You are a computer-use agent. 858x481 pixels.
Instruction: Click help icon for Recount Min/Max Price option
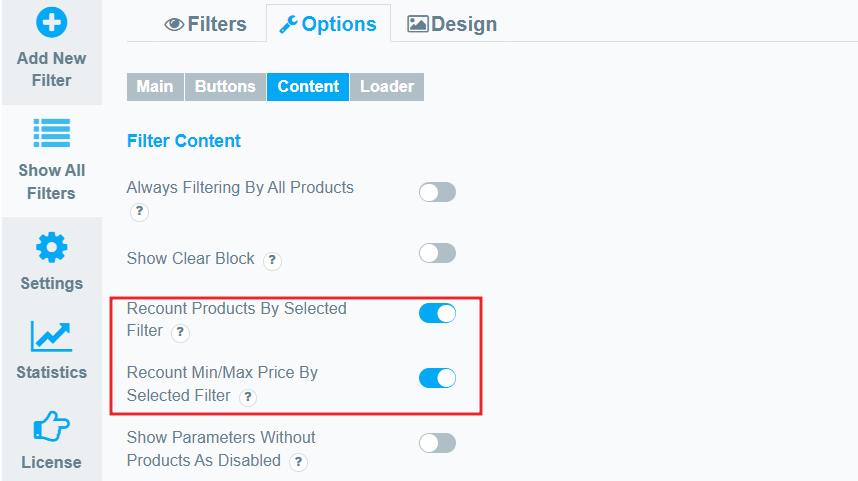coord(248,397)
